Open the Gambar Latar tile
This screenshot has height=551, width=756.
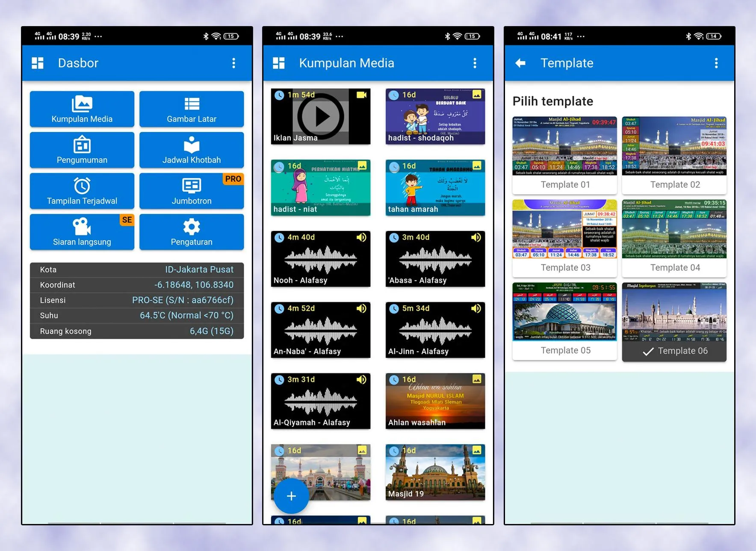tap(192, 109)
